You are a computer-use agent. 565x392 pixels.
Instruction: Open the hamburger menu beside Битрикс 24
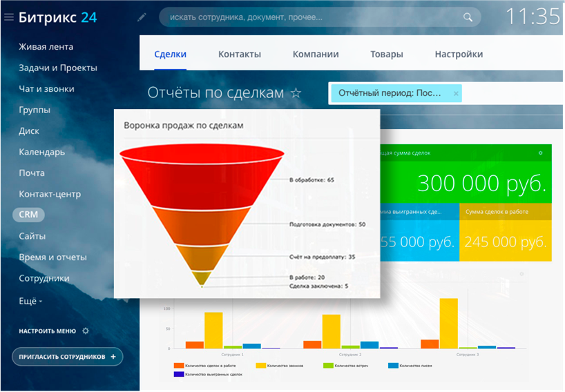[x=9, y=17]
